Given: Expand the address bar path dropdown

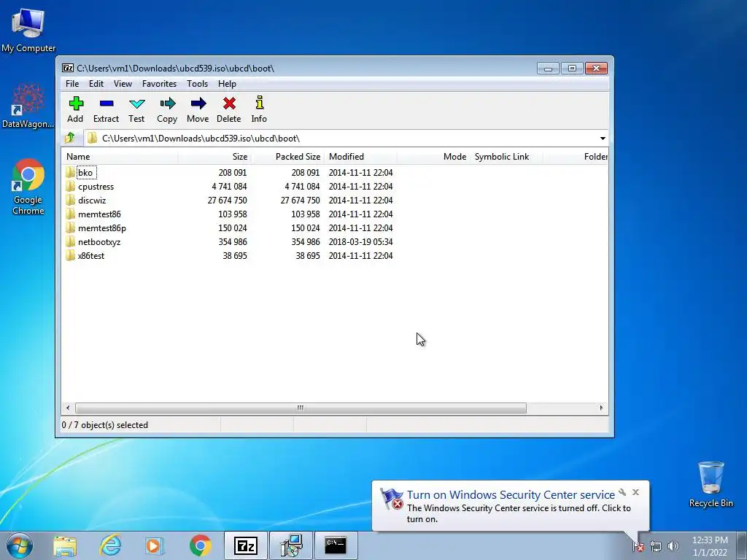Looking at the screenshot, I should [x=603, y=138].
